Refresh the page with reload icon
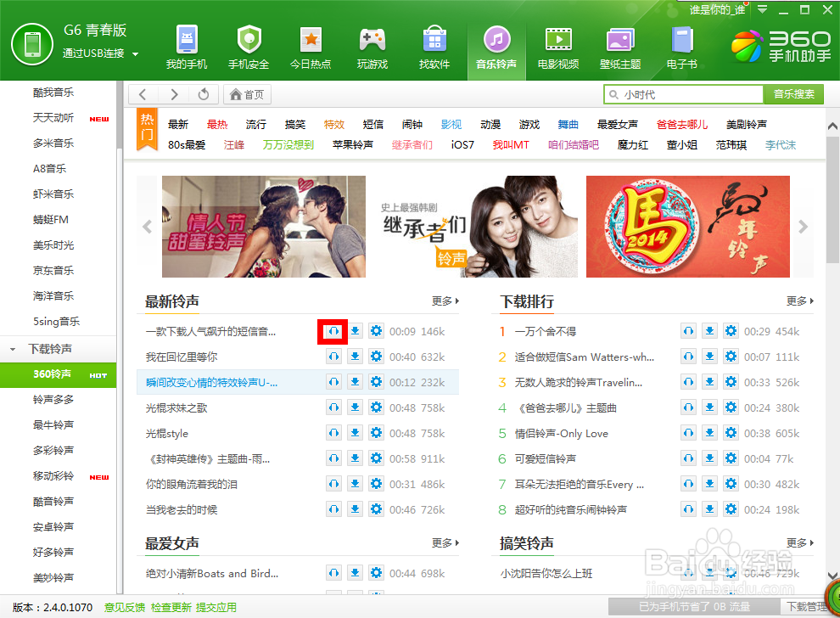 point(204,94)
